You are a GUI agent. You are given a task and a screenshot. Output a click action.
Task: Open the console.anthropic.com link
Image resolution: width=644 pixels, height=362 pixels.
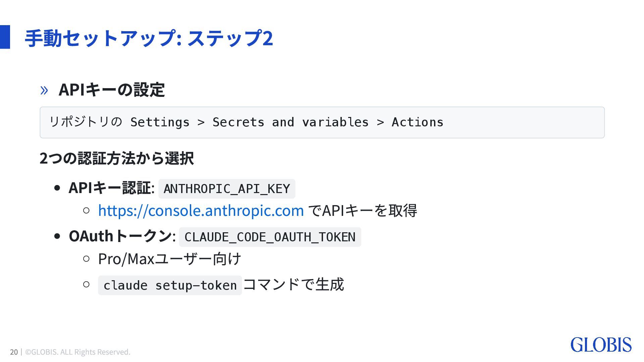(201, 210)
